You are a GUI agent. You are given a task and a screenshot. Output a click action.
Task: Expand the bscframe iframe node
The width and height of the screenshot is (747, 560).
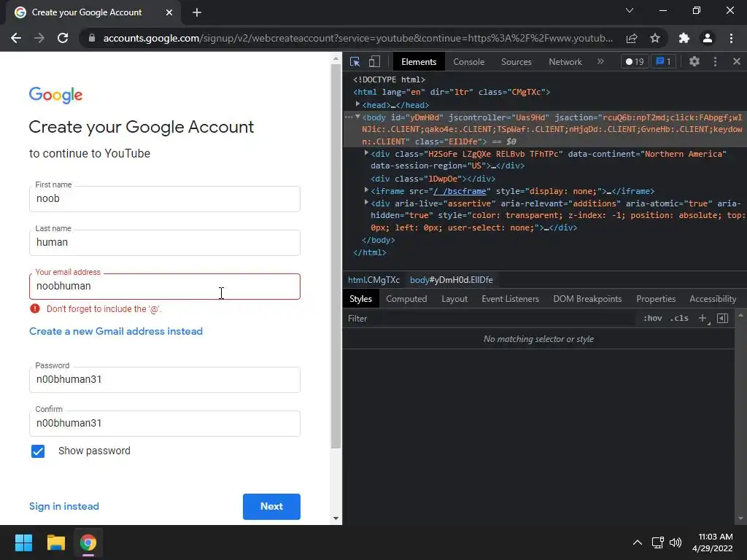[366, 190]
